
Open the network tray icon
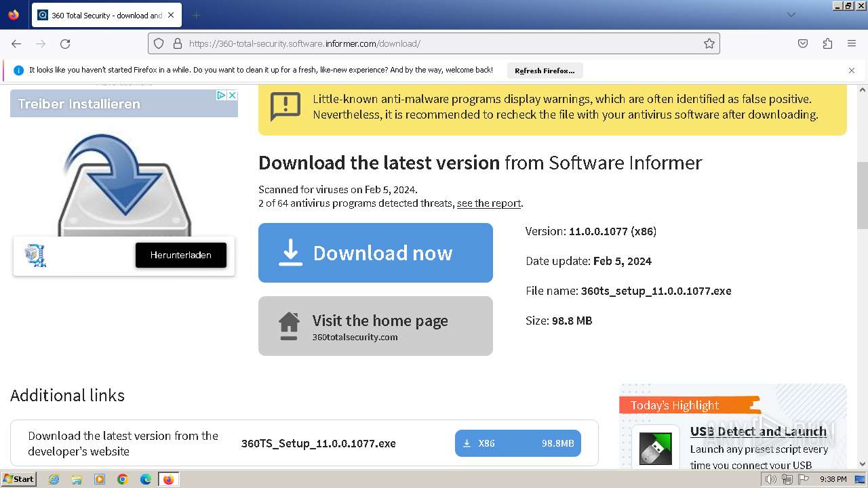click(x=787, y=479)
